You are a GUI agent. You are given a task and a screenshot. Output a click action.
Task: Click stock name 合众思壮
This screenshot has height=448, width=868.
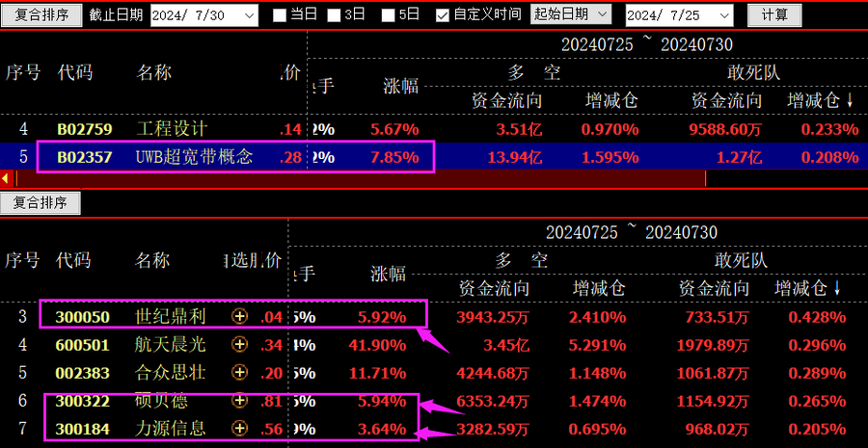coord(171,372)
